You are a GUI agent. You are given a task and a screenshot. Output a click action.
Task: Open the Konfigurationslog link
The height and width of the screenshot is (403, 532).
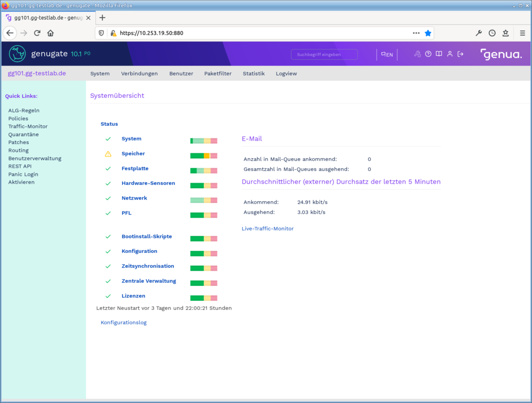123,322
